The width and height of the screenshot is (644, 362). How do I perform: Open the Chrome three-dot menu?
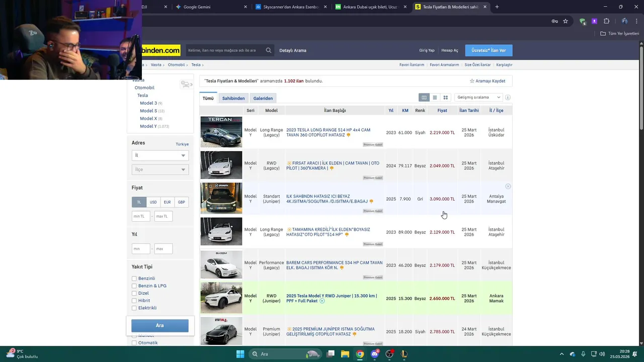[x=635, y=21]
